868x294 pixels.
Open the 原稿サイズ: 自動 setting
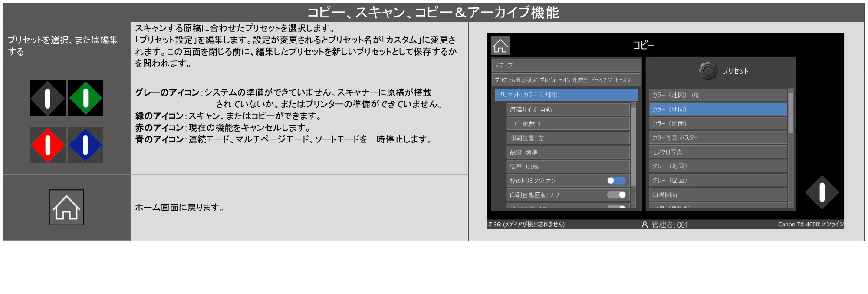click(x=568, y=110)
